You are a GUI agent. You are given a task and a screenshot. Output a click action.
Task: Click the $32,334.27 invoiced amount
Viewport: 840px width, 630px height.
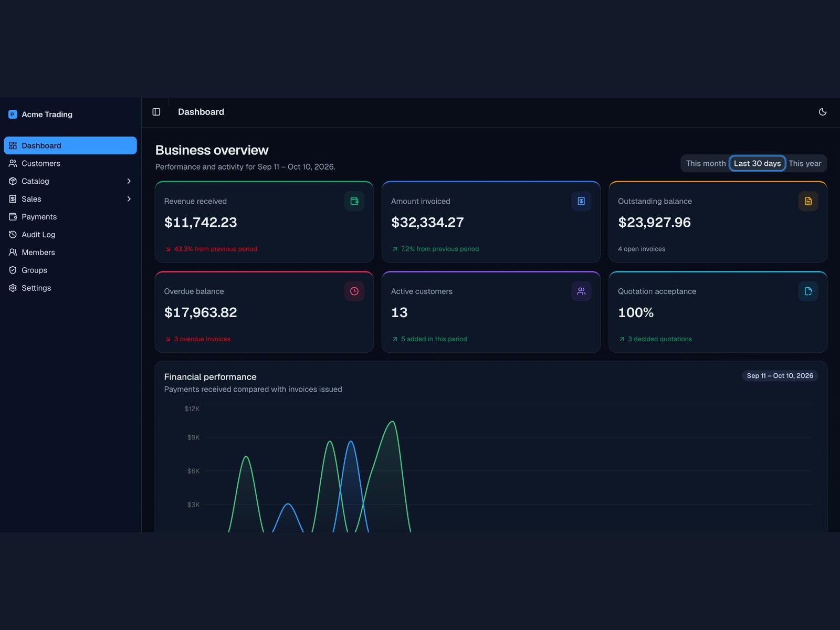coord(427,223)
